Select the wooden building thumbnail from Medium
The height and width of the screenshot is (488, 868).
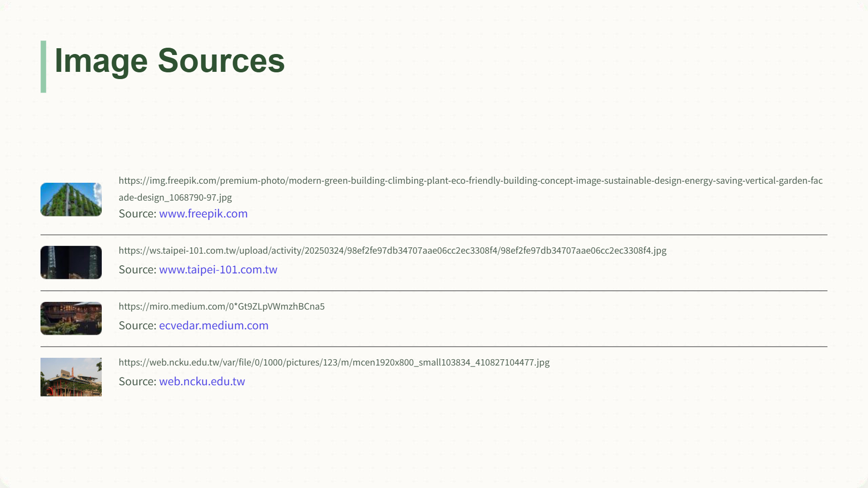(x=71, y=318)
